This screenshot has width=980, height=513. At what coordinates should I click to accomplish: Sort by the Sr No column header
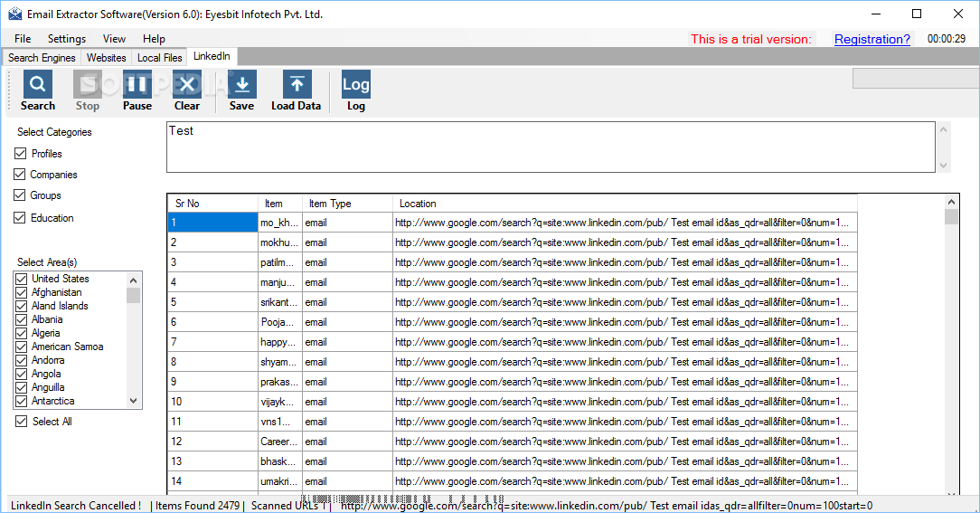pos(212,204)
